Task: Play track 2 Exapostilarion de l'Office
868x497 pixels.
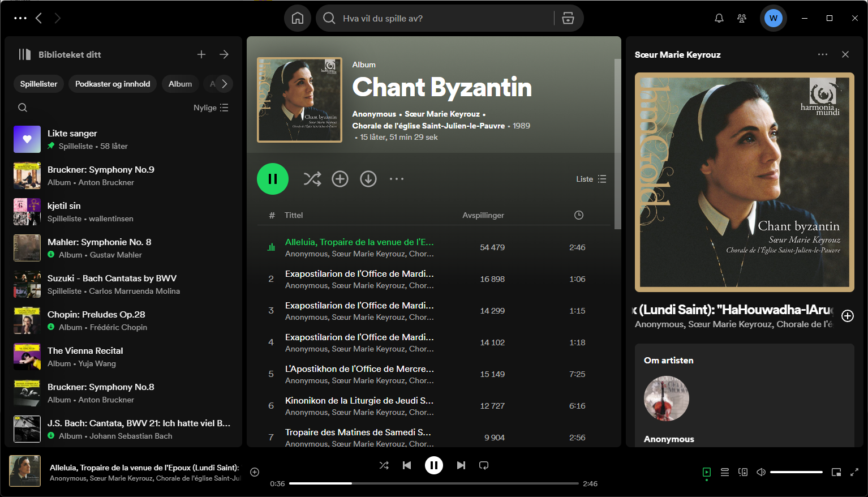Action: pos(433,279)
